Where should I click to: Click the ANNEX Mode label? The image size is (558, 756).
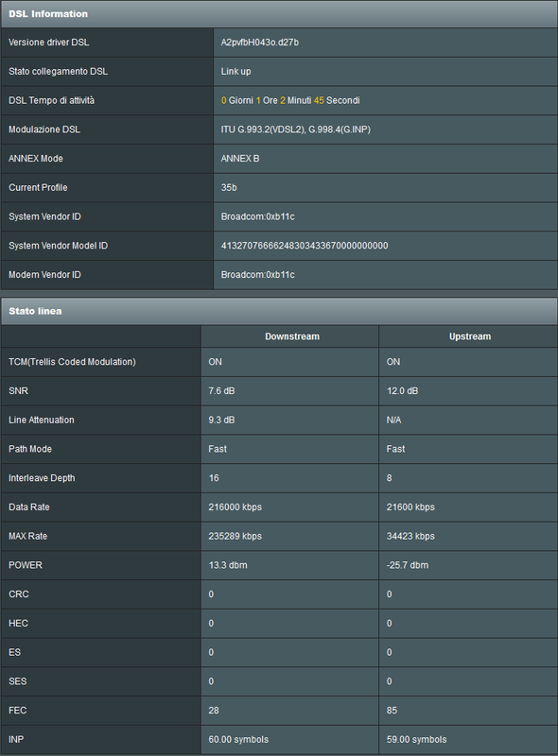[36, 159]
